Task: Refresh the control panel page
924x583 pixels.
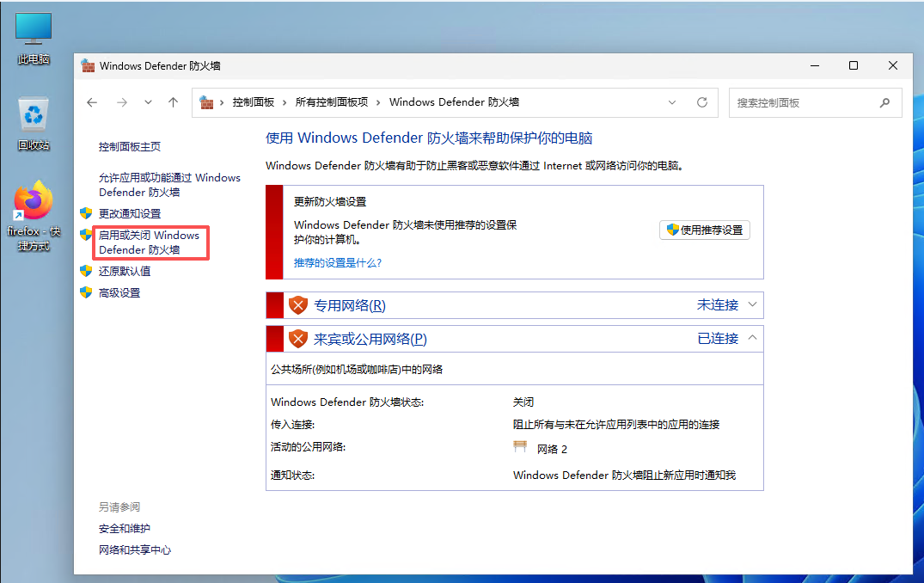Action: 702,102
